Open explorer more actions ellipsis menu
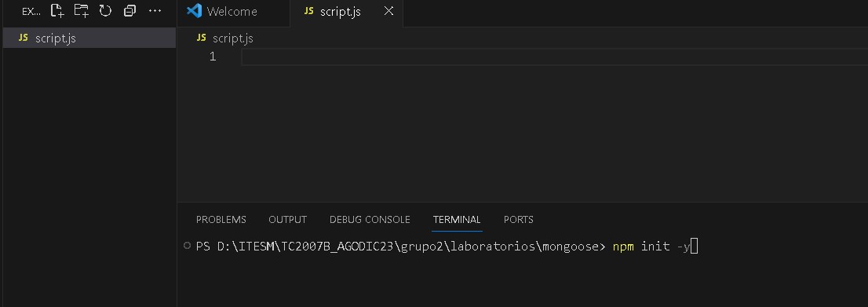The width and height of the screenshot is (868, 307). [155, 10]
